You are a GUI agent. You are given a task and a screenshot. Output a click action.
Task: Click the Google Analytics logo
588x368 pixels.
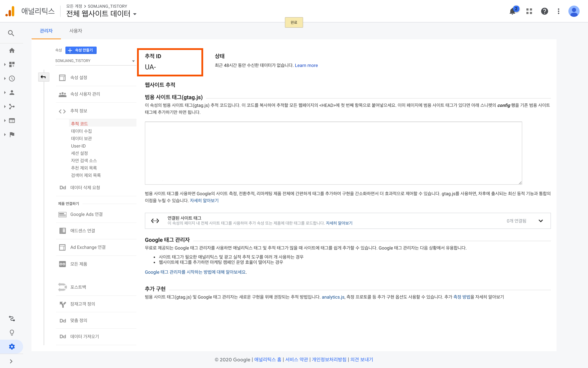point(10,11)
